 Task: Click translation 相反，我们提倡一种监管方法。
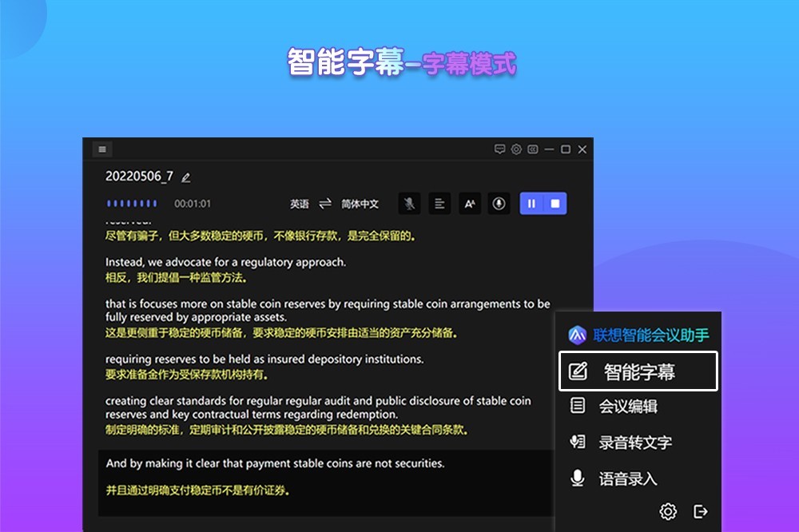click(177, 277)
